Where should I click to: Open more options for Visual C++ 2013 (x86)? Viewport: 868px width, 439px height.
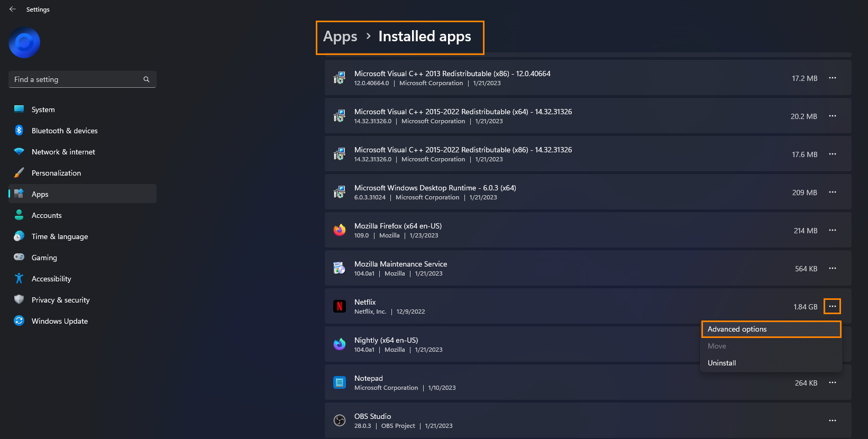[x=833, y=78]
